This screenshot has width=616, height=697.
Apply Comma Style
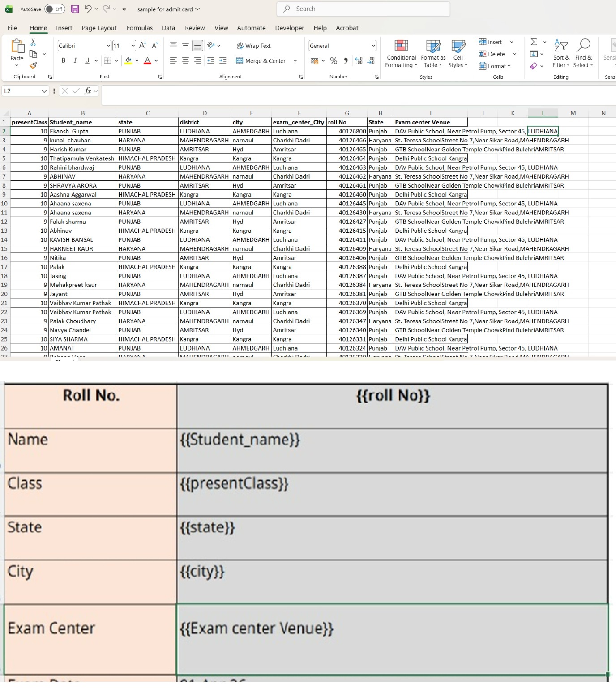(346, 61)
